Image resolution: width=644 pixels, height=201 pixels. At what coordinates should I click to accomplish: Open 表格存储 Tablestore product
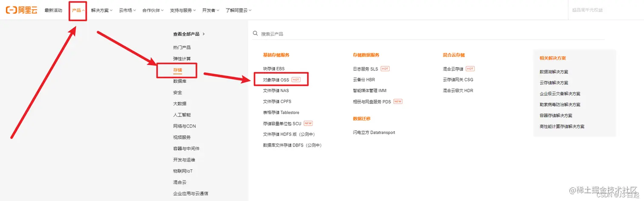281,112
